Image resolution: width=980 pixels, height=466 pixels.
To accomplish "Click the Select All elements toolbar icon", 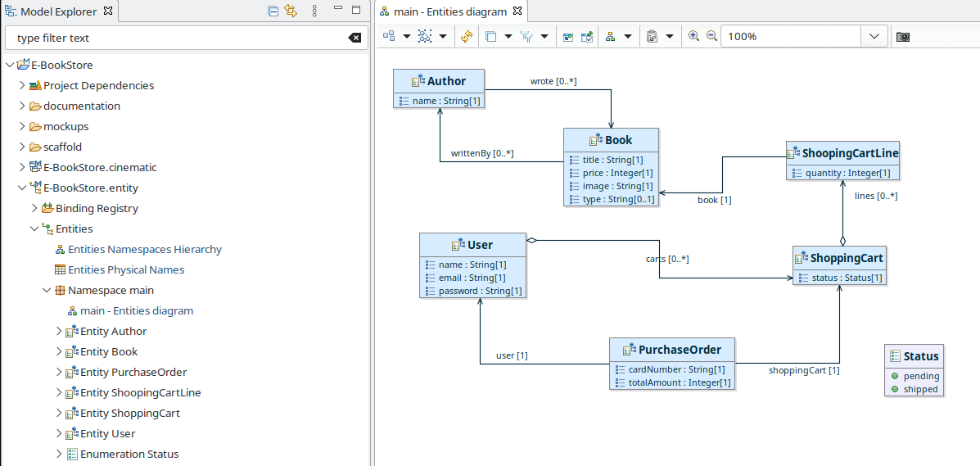I will (425, 37).
